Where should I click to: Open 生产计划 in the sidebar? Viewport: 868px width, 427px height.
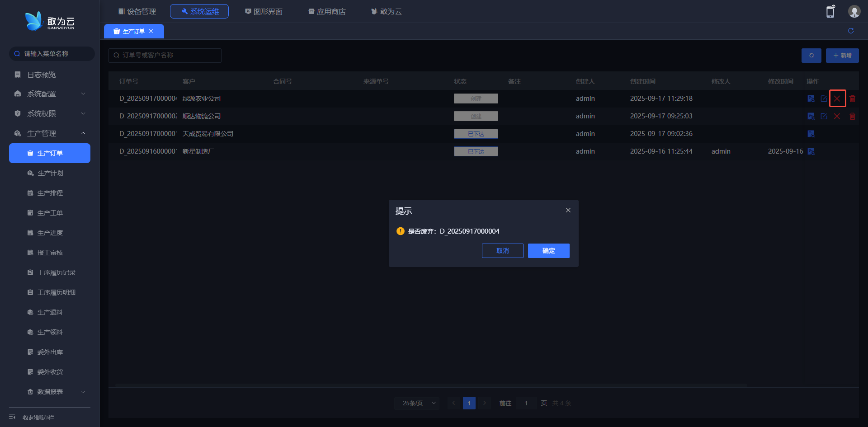50,173
